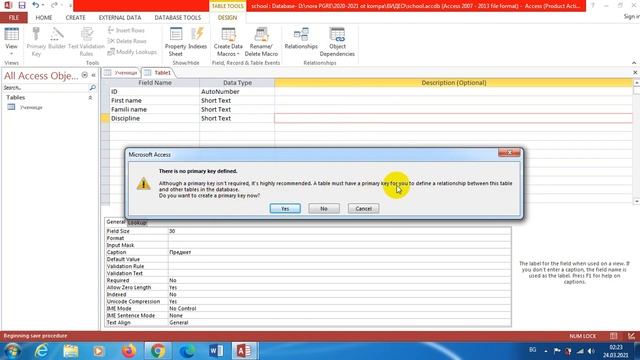This screenshot has height=360, width=640.
Task: Click the Field Size value 30
Action: click(x=339, y=231)
